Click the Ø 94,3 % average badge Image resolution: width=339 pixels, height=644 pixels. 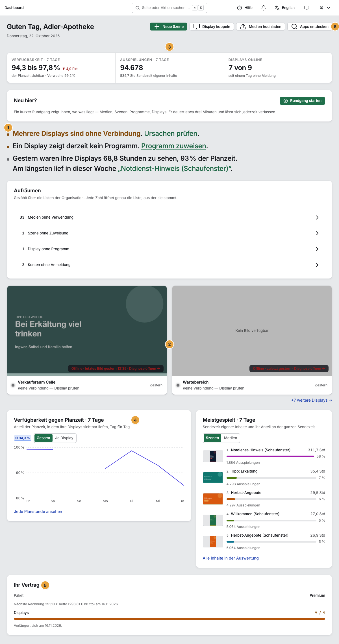coord(23,438)
